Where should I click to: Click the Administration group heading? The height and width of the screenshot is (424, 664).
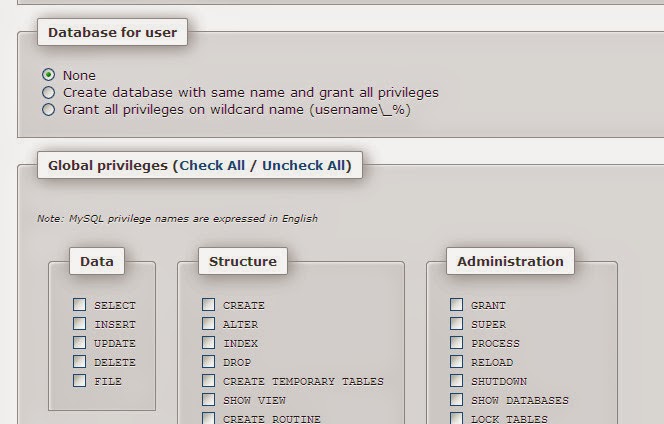[510, 261]
